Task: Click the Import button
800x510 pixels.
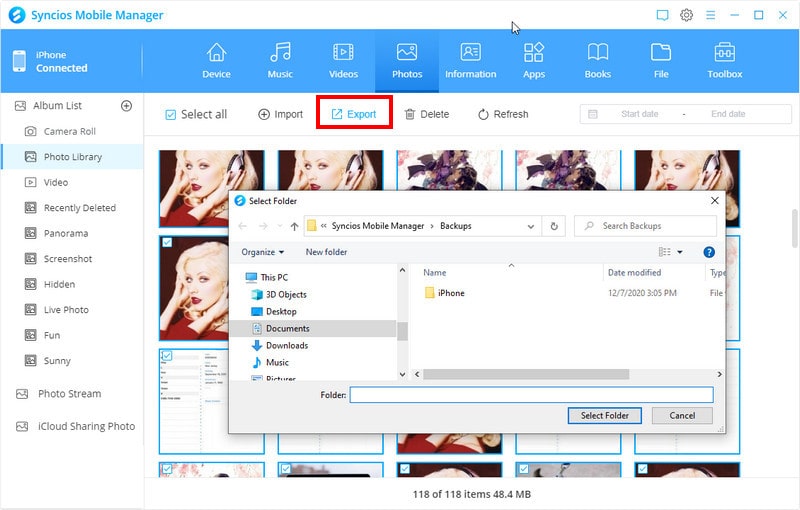Action: (x=280, y=114)
